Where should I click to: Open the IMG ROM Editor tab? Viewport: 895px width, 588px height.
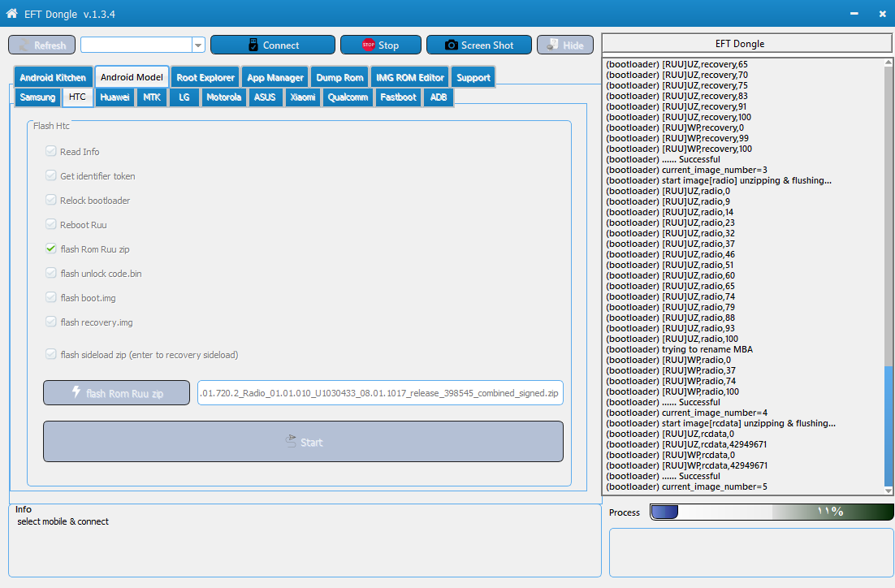click(410, 77)
